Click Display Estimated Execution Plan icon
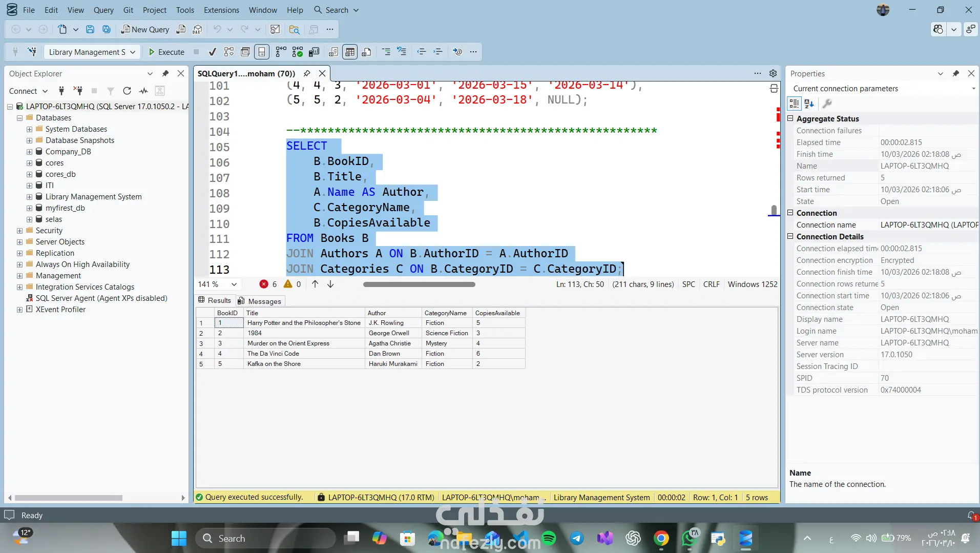The width and height of the screenshot is (980, 553). (x=229, y=52)
